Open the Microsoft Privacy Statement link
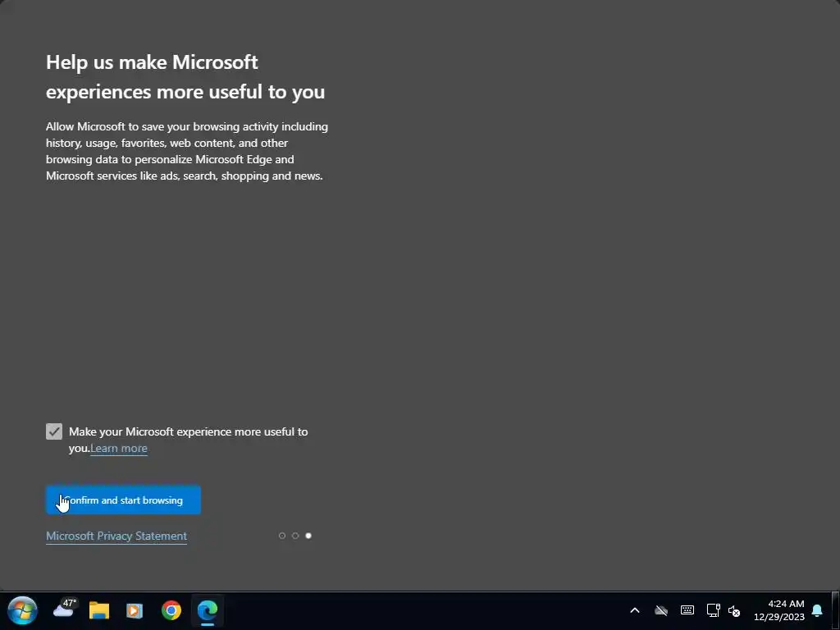The image size is (840, 630). (116, 536)
